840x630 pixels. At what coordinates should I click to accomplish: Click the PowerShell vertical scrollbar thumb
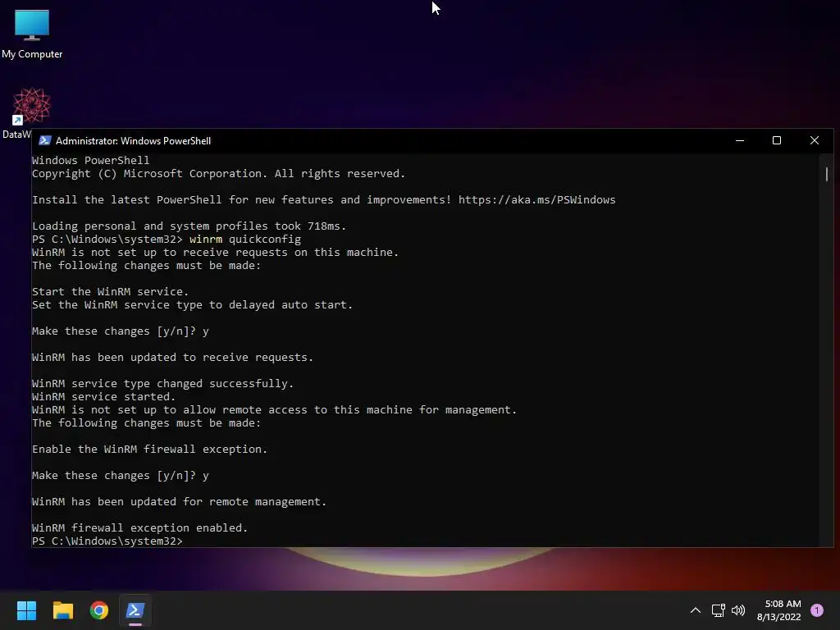(x=827, y=174)
